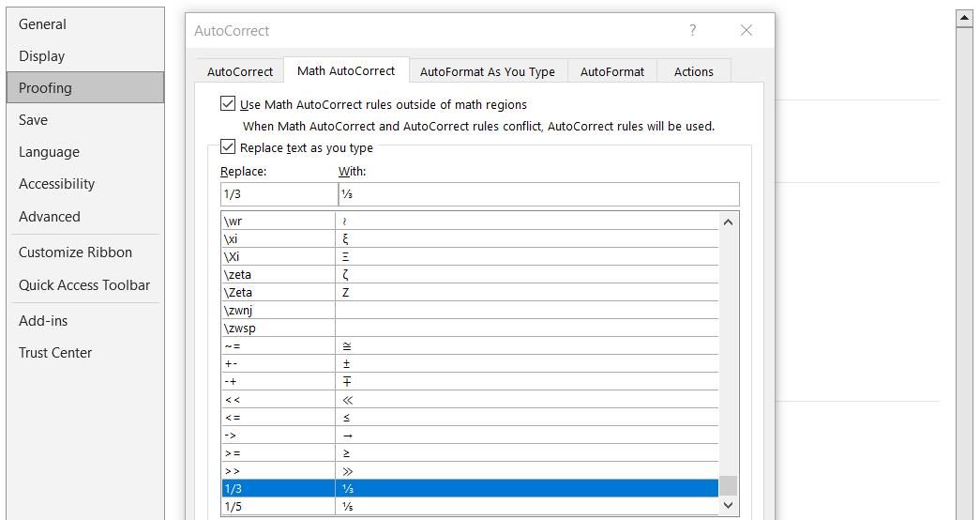Click the list scrollbar thumb
980x520 pixels.
(x=728, y=485)
